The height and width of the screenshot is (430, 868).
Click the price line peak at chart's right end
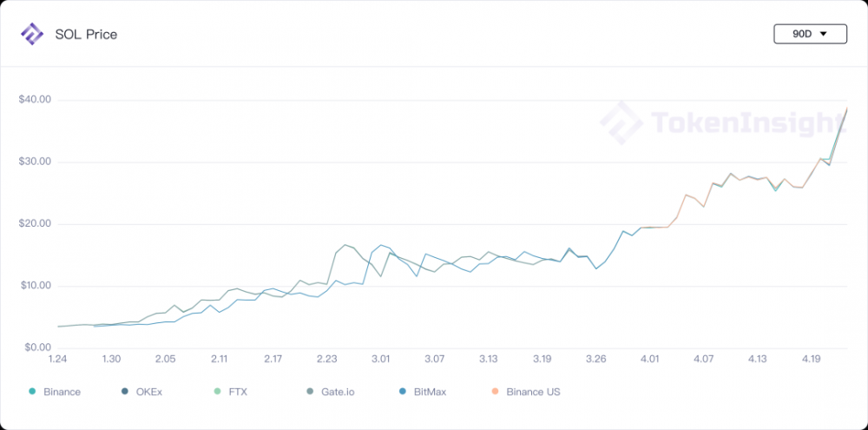847,109
